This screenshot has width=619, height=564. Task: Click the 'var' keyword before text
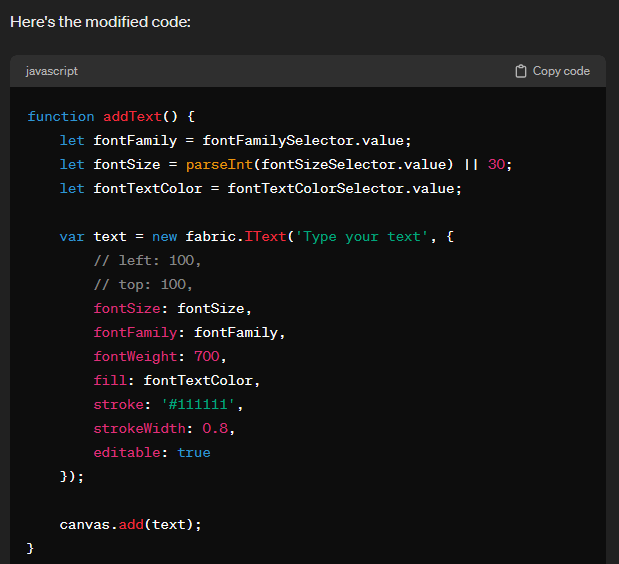72,236
